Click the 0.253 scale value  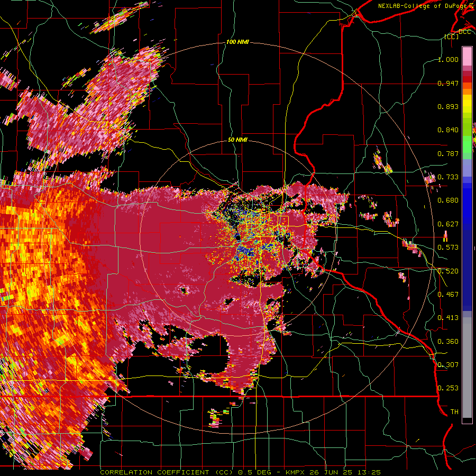click(448, 388)
